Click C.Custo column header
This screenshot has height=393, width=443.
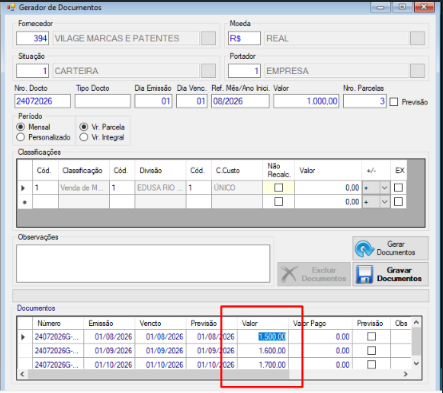(237, 170)
